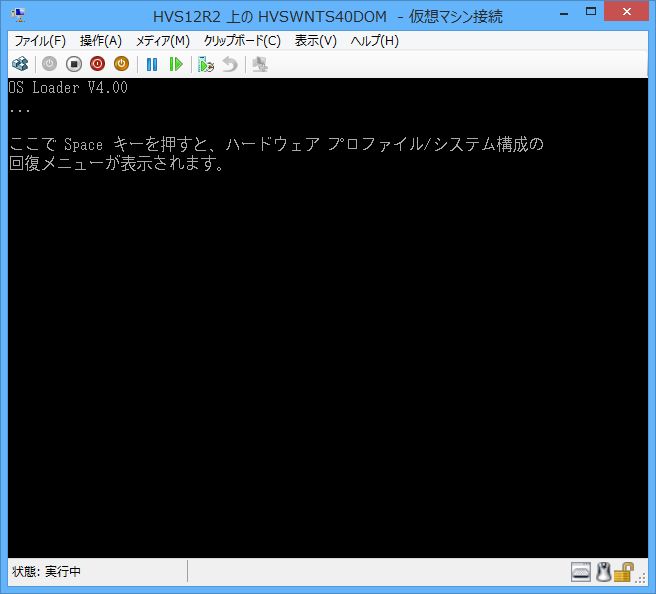This screenshot has height=594, width=656.
Task: Click the OS Loader V4.00 text
Action: (x=68, y=87)
